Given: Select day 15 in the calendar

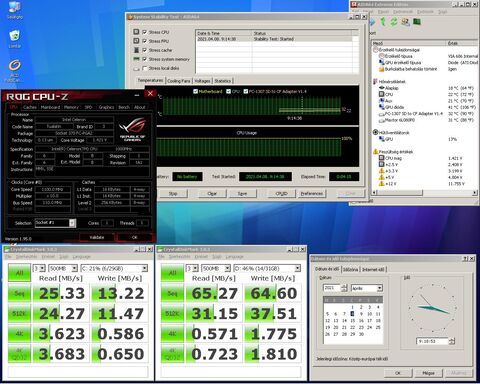Looking at the screenshot, I should (353, 320).
